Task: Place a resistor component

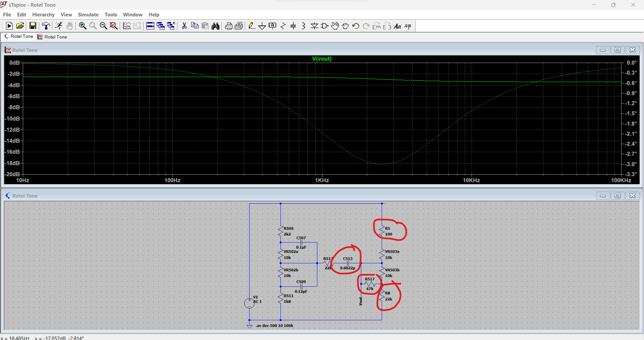Action: click(x=283, y=26)
